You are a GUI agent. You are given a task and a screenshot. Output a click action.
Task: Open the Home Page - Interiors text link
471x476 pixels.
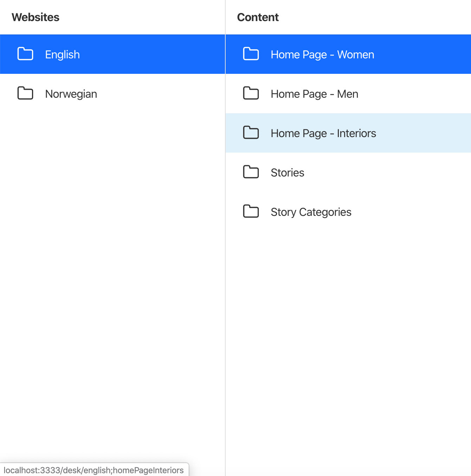click(x=323, y=133)
